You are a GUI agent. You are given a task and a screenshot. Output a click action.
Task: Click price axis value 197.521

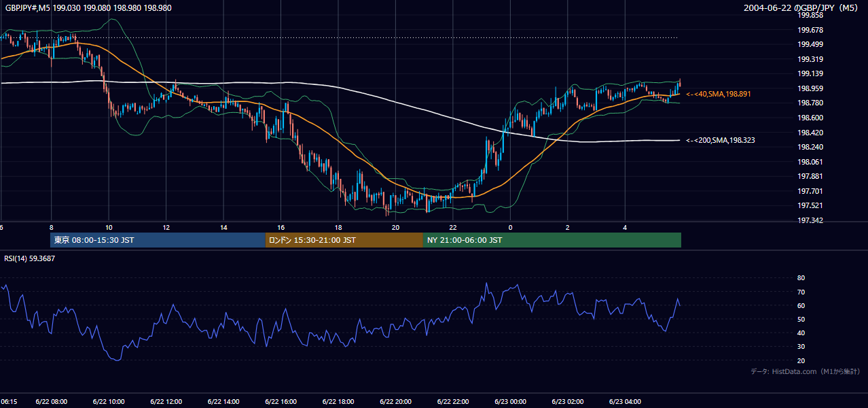pos(810,205)
